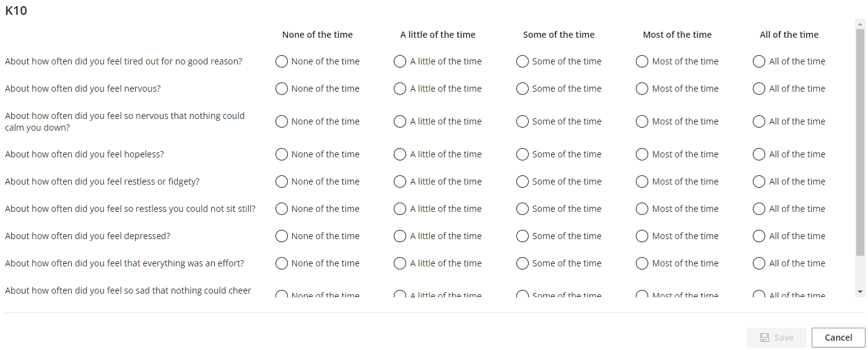
Task: Click the scrollbar up arrow
Action: pos(860,24)
